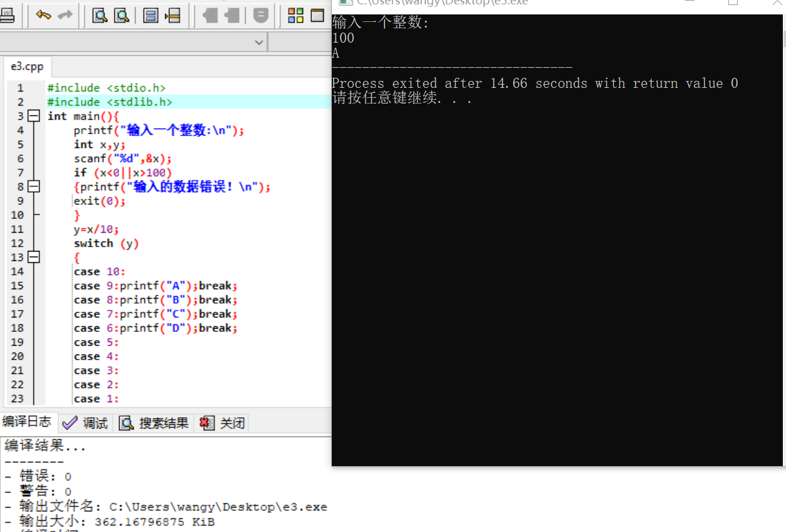Open the toolbar combo box dropdown arrow
Image resolution: width=786 pixels, height=532 pixels.
pyautogui.click(x=259, y=42)
